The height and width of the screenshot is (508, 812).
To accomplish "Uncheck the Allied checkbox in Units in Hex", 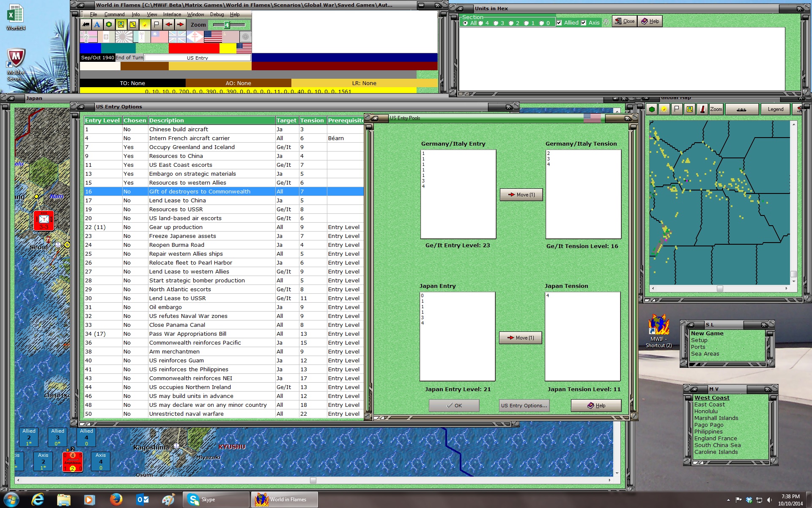I will click(560, 22).
